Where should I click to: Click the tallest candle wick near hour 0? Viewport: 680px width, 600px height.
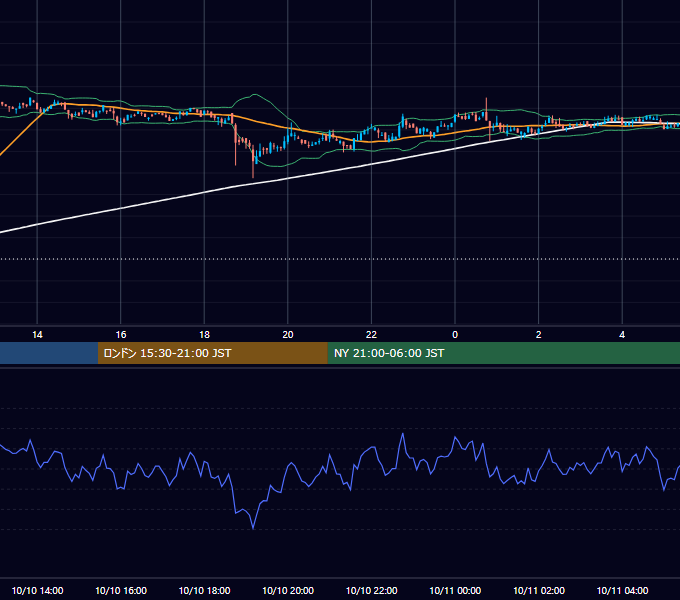click(487, 109)
